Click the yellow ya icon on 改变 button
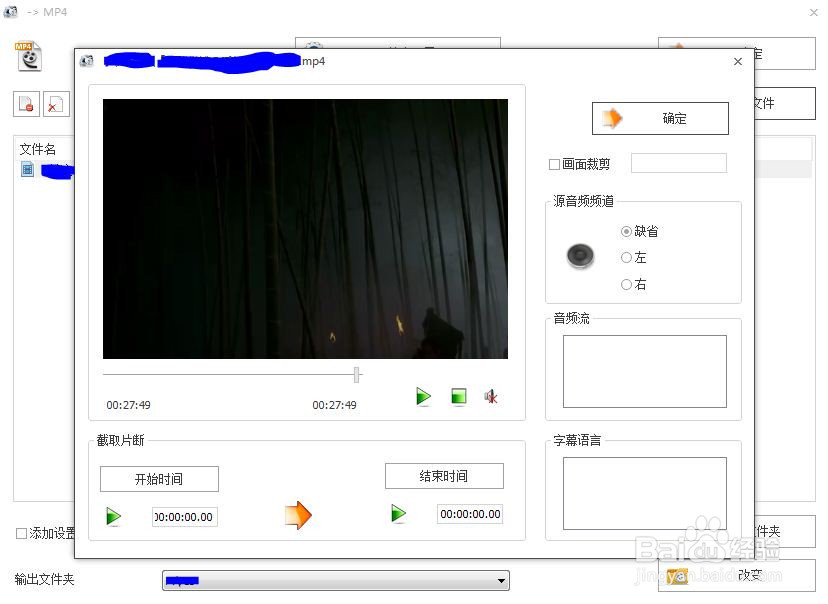 coord(678,577)
